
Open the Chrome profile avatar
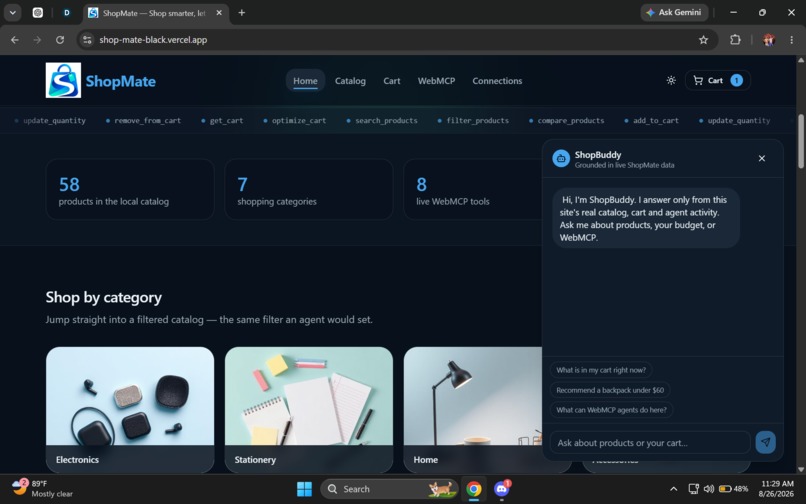point(768,40)
